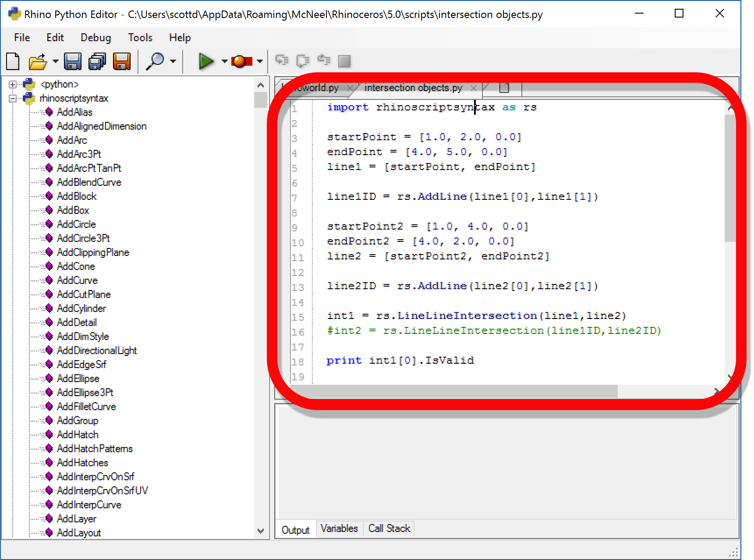Open an existing Python script

pyautogui.click(x=37, y=61)
